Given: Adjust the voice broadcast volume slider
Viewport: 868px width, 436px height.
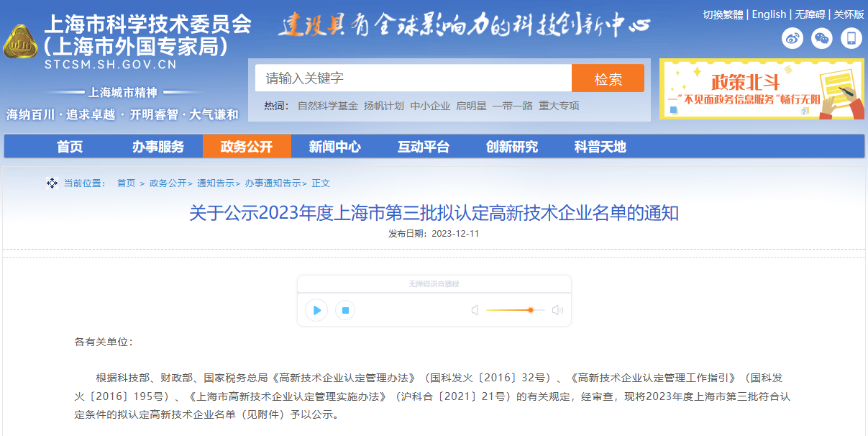Looking at the screenshot, I should pyautogui.click(x=531, y=309).
